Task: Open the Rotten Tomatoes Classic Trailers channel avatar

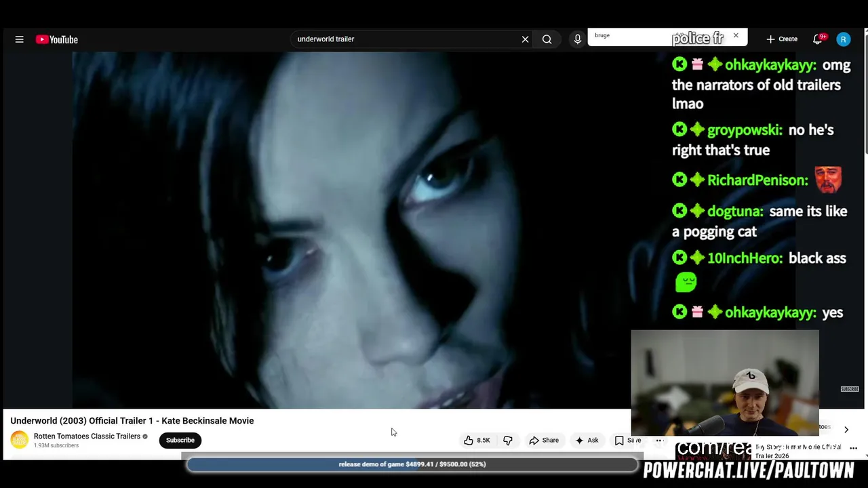Action: (20, 440)
